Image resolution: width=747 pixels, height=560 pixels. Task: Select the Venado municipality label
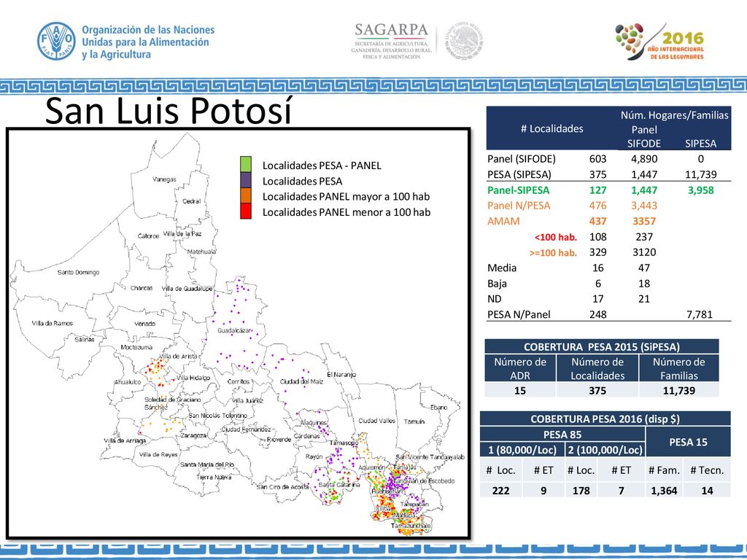[145, 324]
